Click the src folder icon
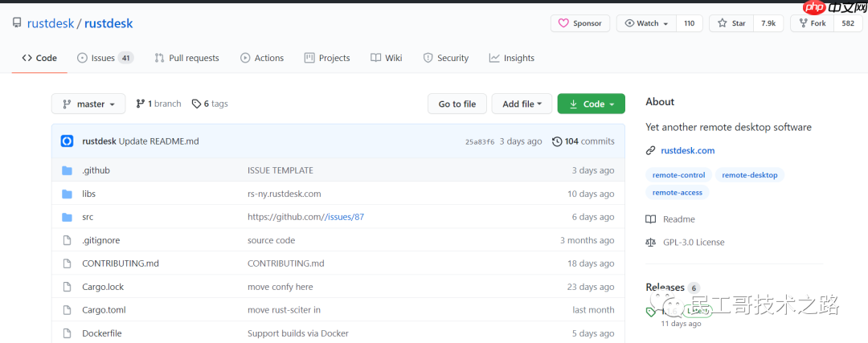This screenshot has width=868, height=343. [x=67, y=217]
